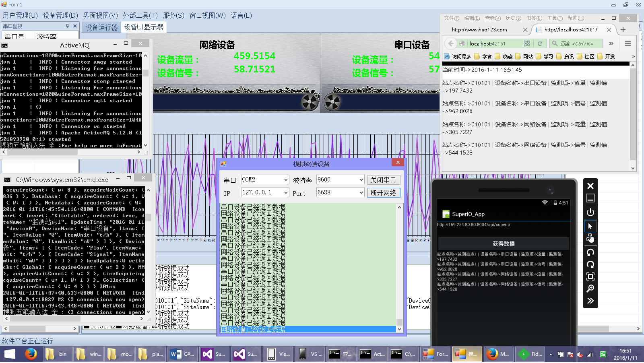Open the 设备管理(D) menu

tap(60, 15)
